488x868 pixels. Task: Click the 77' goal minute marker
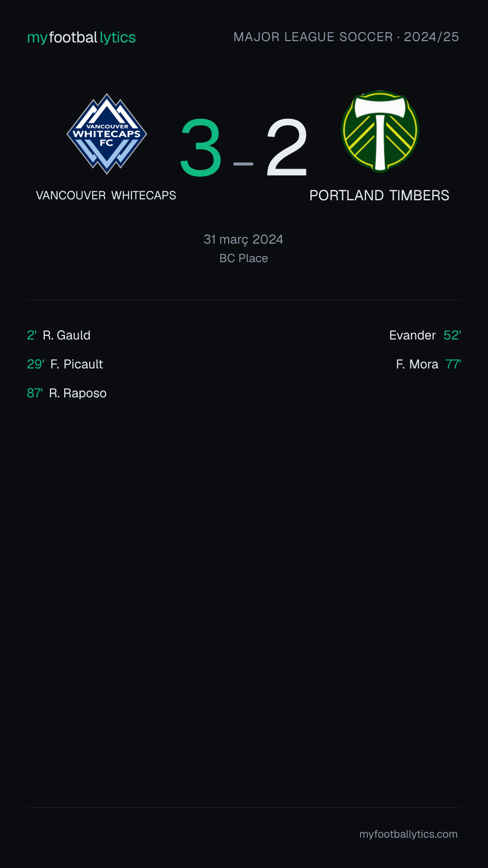pos(453,364)
